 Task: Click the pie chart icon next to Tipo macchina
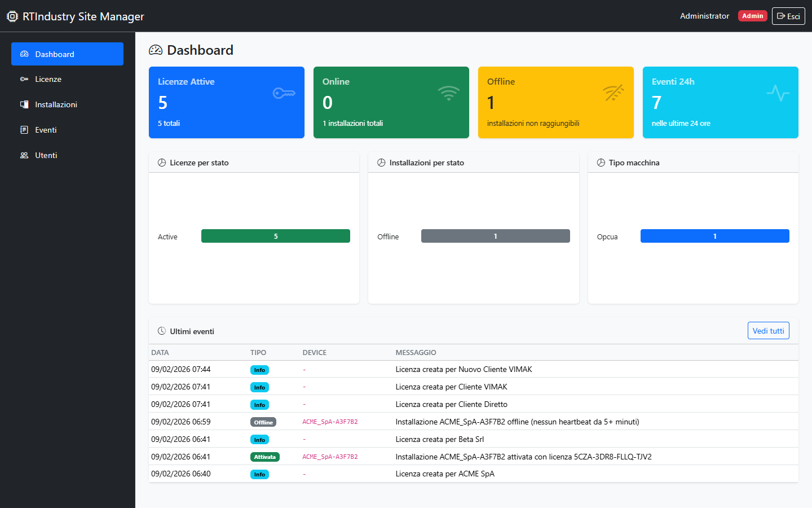pyautogui.click(x=601, y=163)
